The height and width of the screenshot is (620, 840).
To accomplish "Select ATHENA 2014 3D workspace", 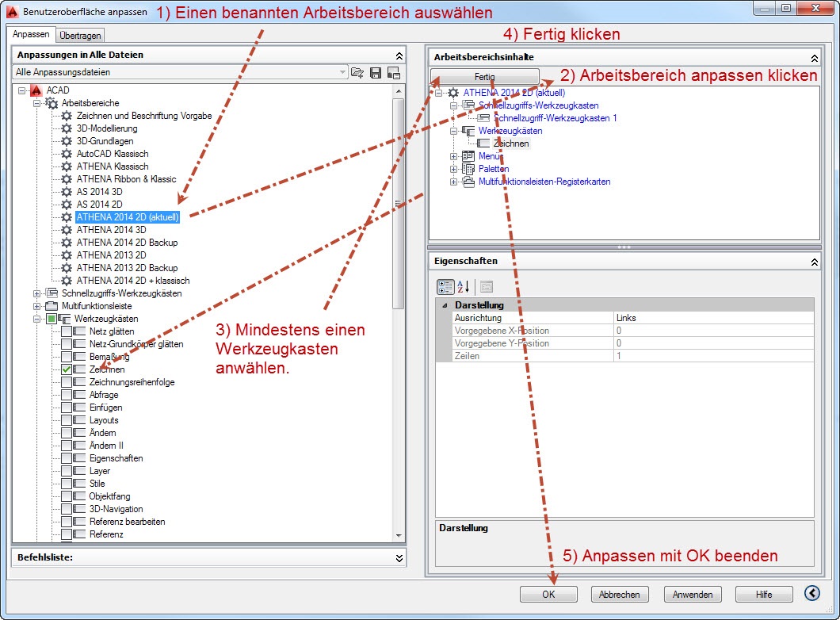I will [111, 230].
